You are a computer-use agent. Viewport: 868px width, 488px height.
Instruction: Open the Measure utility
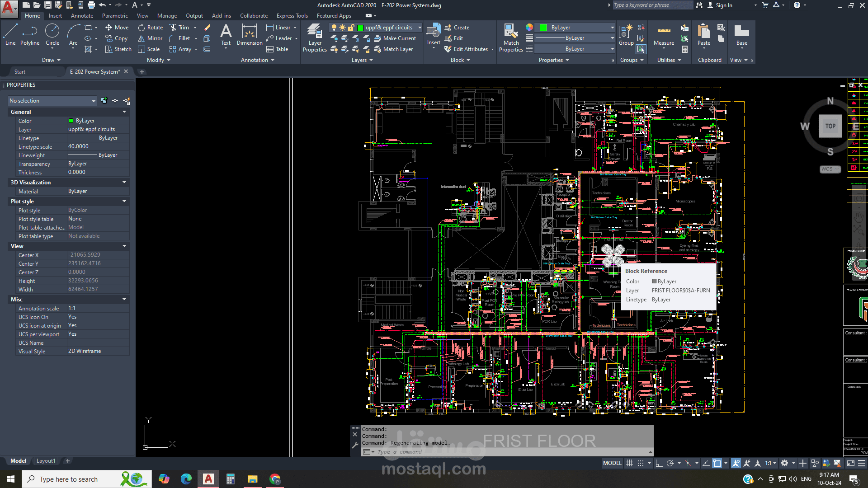click(x=664, y=35)
